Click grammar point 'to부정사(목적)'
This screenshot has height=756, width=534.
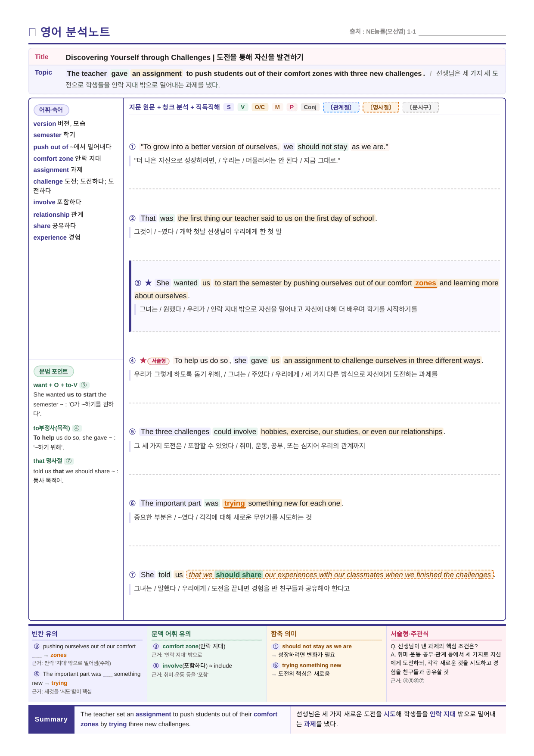52,428
